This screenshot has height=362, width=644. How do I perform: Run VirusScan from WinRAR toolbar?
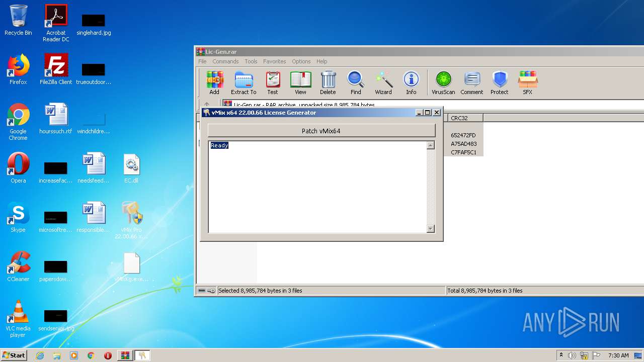pos(443,83)
